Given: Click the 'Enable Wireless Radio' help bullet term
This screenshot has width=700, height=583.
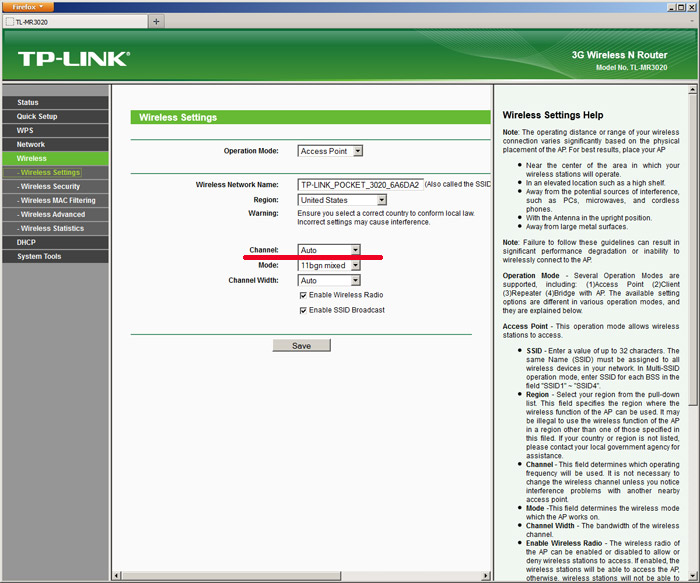Looking at the screenshot, I should click(x=564, y=543).
